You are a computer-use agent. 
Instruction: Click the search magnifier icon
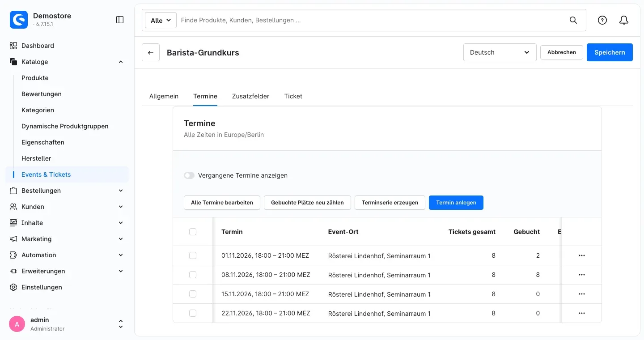573,20
